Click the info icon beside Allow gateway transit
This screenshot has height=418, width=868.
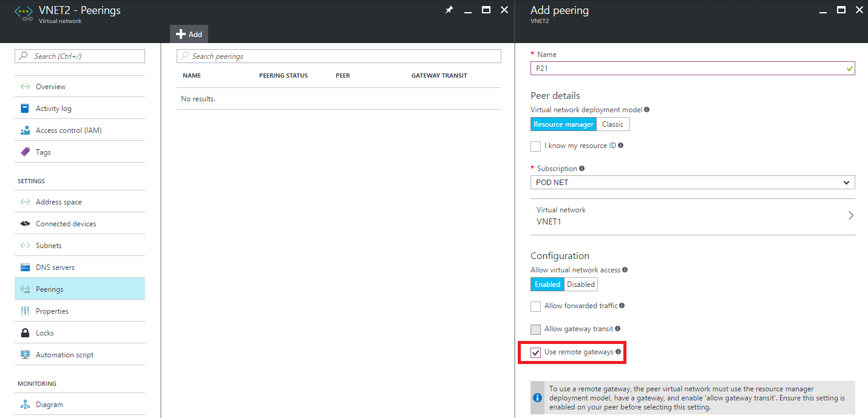point(617,329)
